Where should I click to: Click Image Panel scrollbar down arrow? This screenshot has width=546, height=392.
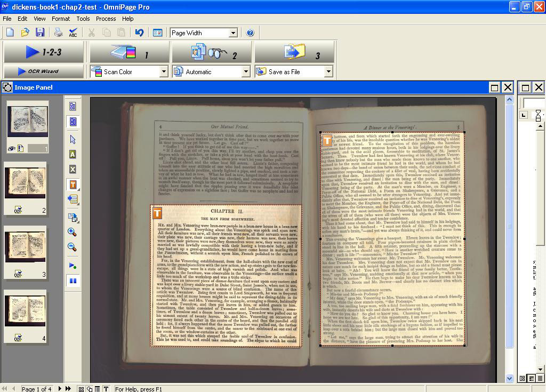509,378
